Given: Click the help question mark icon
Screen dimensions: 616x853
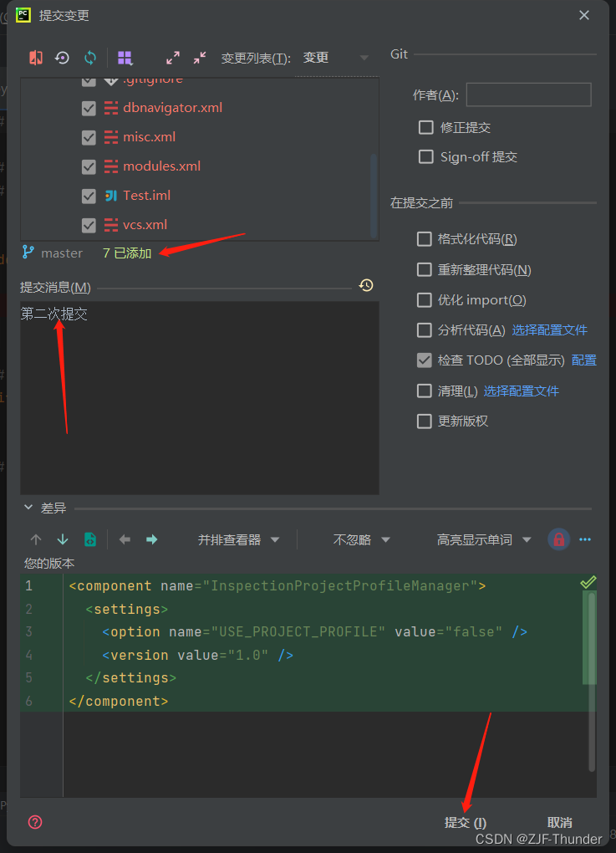Looking at the screenshot, I should click(35, 822).
